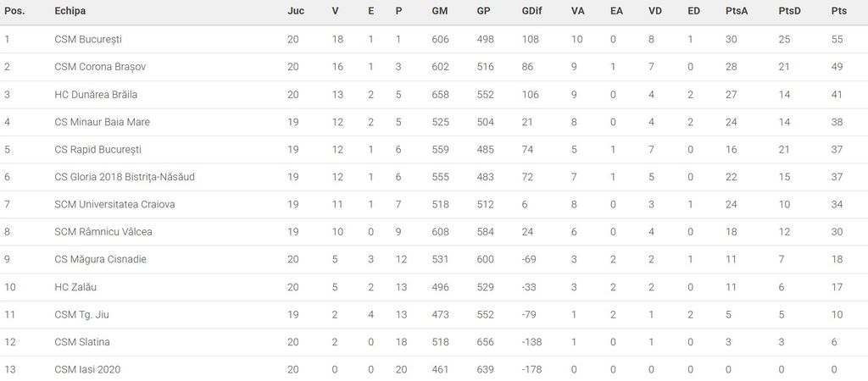Select CS Gloria 2018 Bistrița-Năsăud
Screen dimensions: 868x381
click(x=124, y=177)
